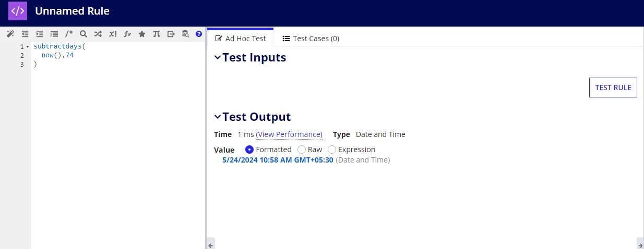Click the justified lines toolbar icon
This screenshot has height=249, width=644.
click(x=54, y=34)
